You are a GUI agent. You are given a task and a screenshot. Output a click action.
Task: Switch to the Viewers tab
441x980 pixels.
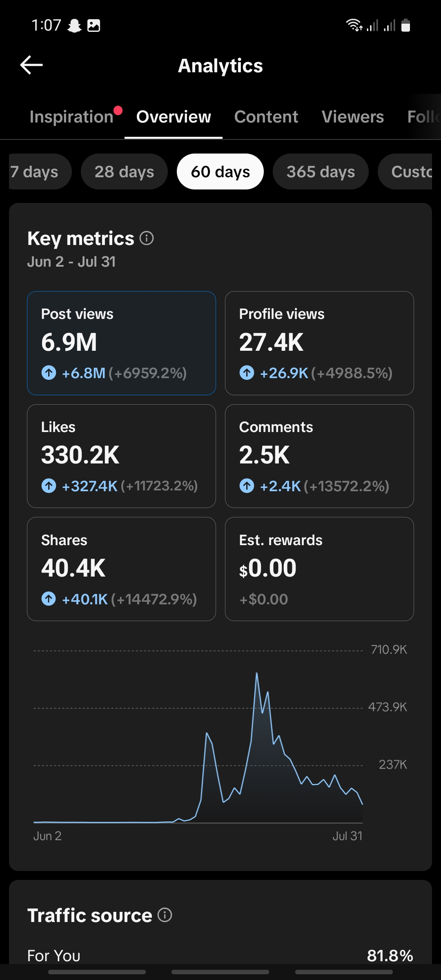pyautogui.click(x=353, y=117)
